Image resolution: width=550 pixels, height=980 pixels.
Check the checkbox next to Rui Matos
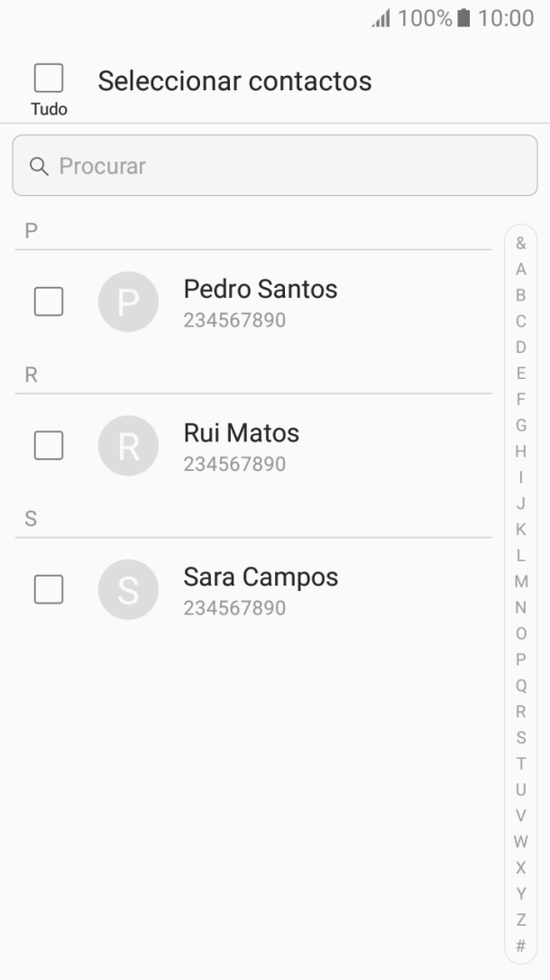click(48, 445)
